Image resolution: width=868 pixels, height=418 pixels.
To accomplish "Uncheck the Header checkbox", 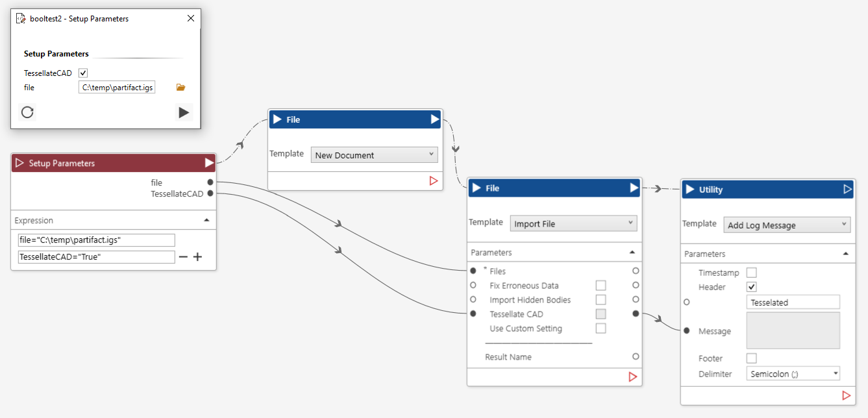I will [751, 287].
